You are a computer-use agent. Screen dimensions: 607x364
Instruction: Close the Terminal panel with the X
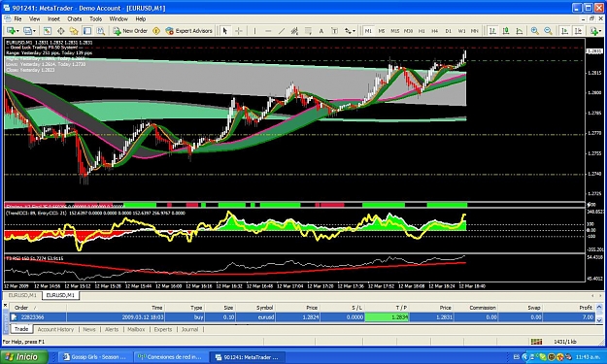(x=6, y=306)
